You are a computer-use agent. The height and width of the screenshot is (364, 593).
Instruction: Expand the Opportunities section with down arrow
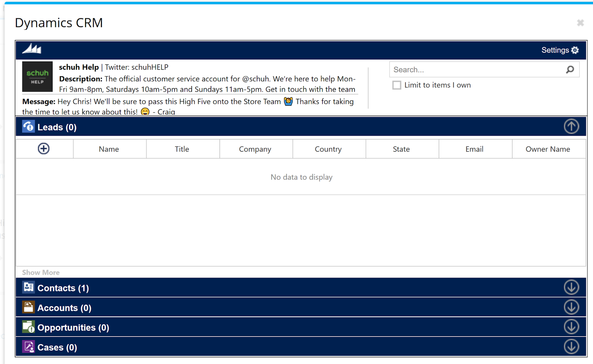pyautogui.click(x=572, y=327)
